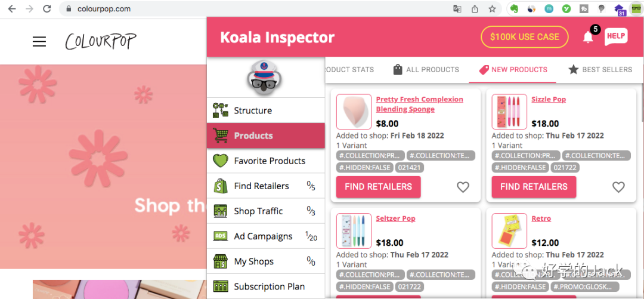Open the HELP speech bubble icon
The height and width of the screenshot is (299, 644).
(x=616, y=36)
